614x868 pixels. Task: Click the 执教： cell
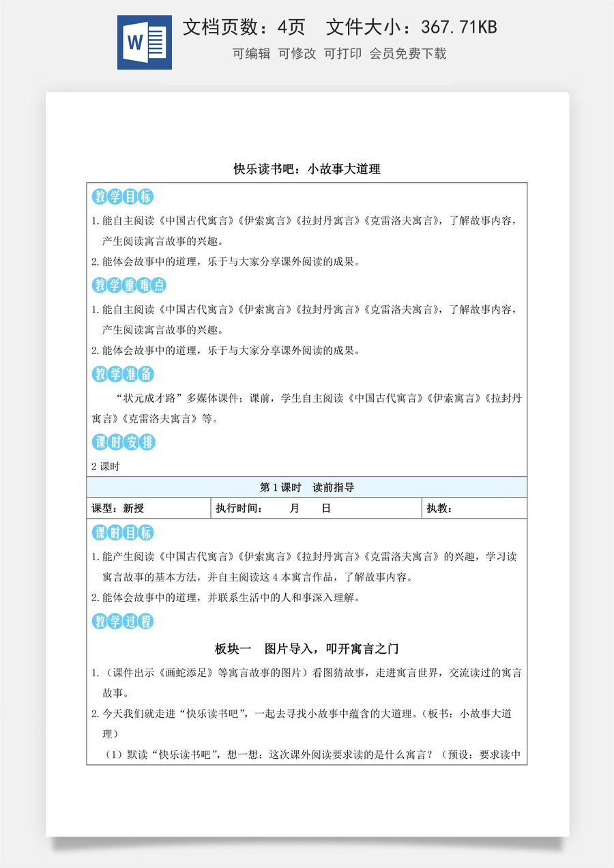475,508
